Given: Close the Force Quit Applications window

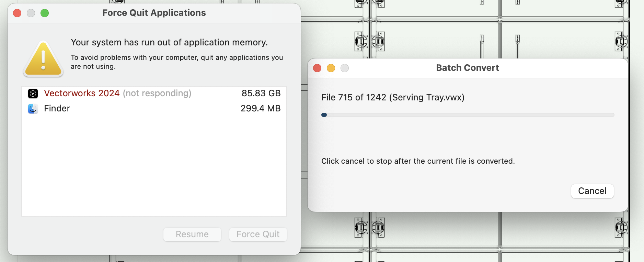Looking at the screenshot, I should 17,13.
